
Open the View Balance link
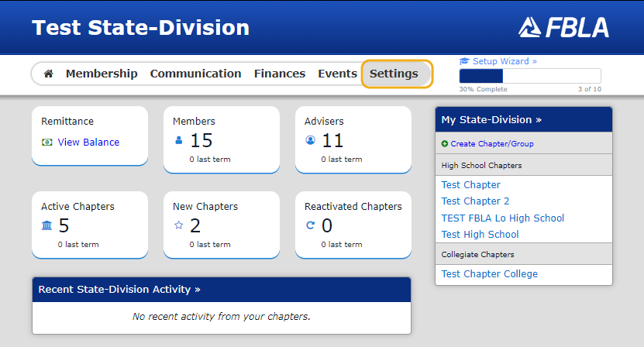coord(88,142)
